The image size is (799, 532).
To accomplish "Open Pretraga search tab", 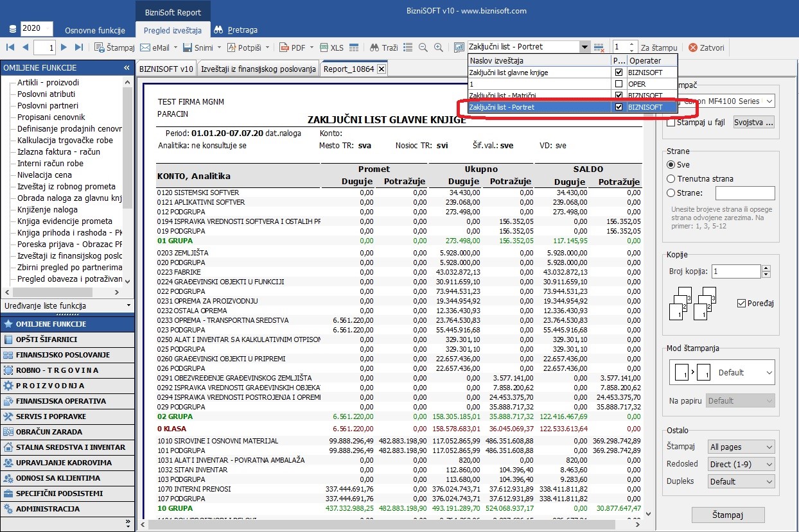I will (x=236, y=30).
